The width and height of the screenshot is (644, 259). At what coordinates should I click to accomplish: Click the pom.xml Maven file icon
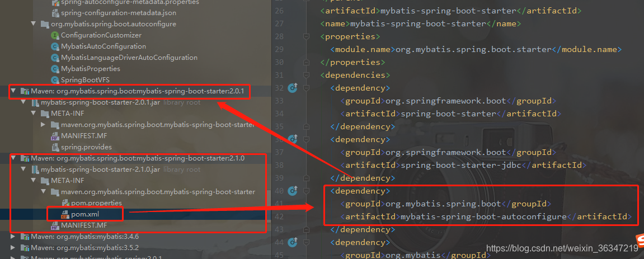pyautogui.click(x=65, y=214)
